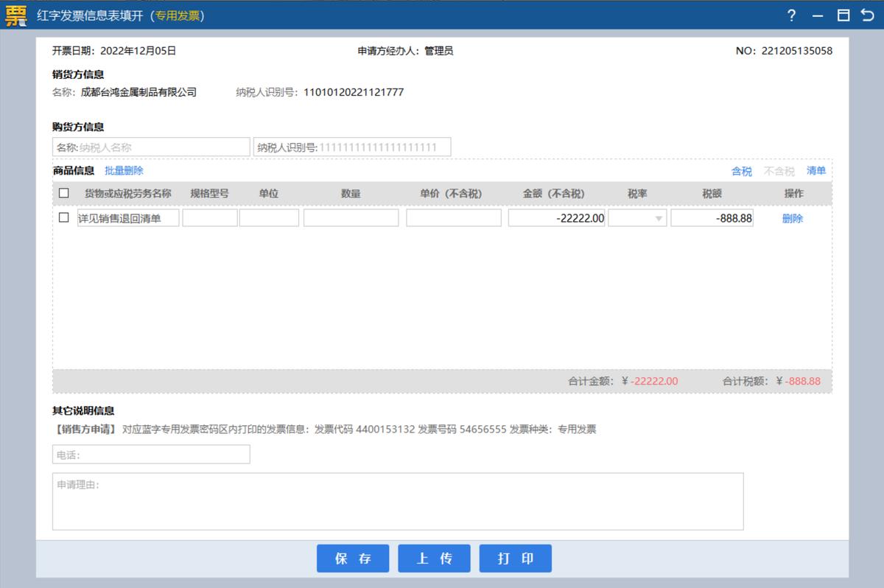Open help via the question mark icon

(791, 15)
